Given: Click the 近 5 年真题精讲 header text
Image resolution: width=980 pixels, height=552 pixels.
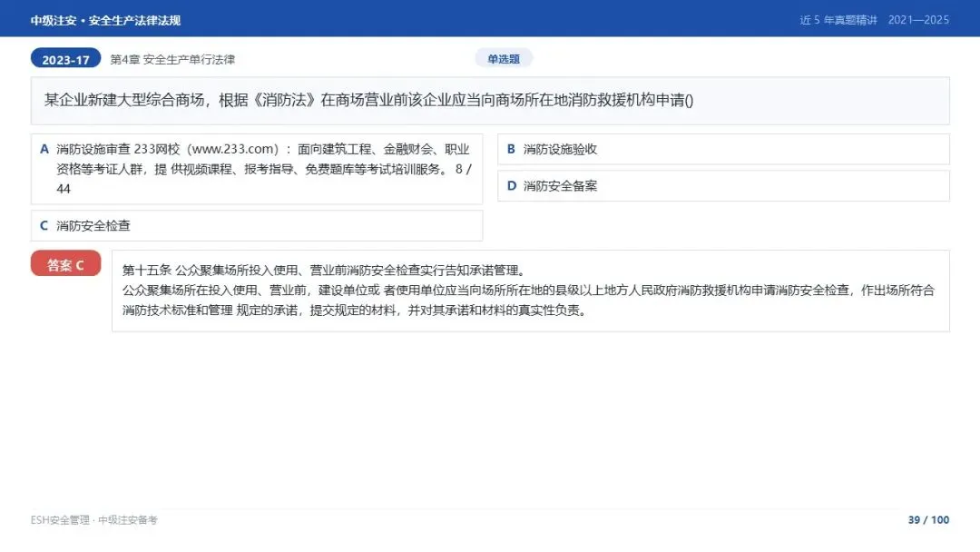Looking at the screenshot, I should click(838, 20).
